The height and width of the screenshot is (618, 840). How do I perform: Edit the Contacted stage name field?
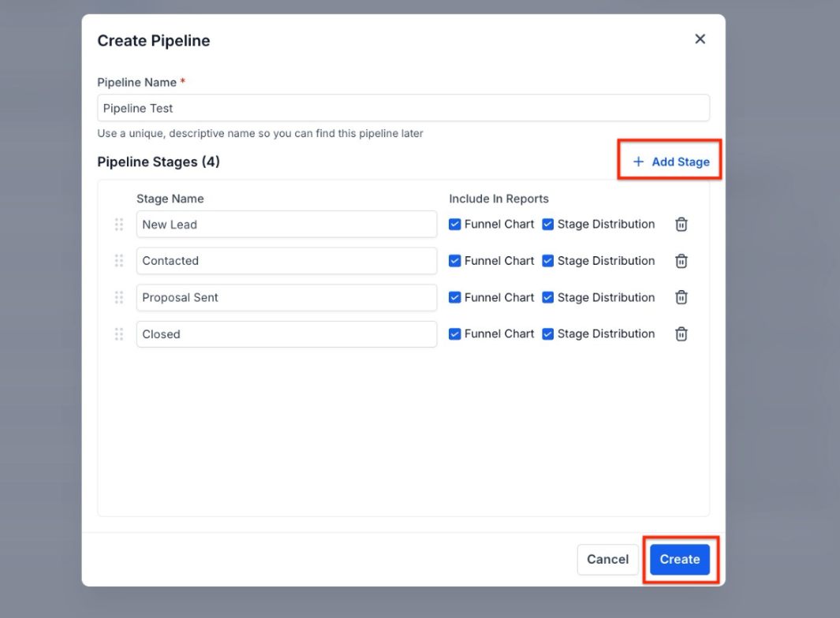tap(286, 261)
